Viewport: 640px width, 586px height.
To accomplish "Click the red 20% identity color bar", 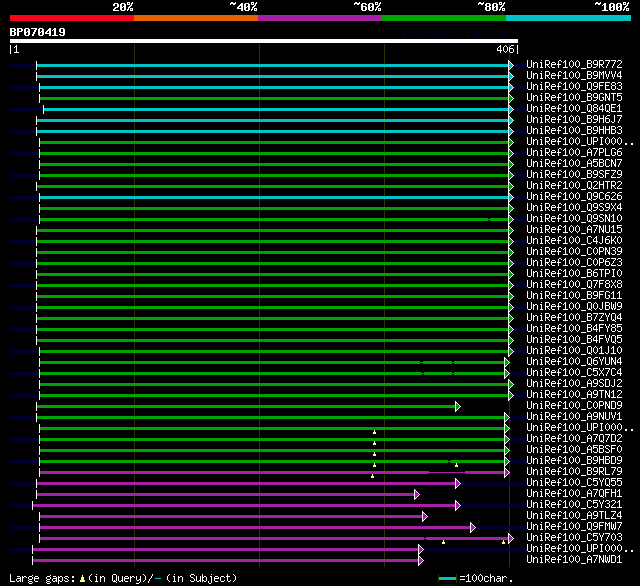I will coord(72,18).
